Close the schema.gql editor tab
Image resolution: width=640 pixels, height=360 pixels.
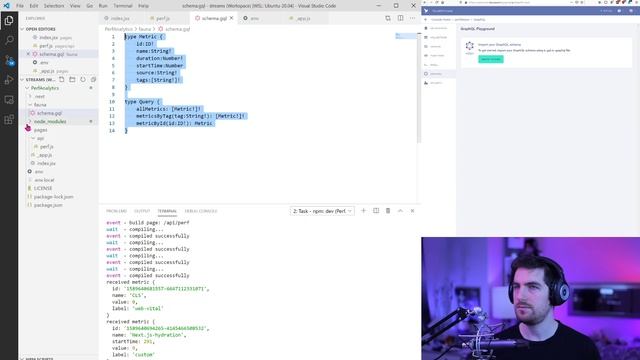[231, 18]
